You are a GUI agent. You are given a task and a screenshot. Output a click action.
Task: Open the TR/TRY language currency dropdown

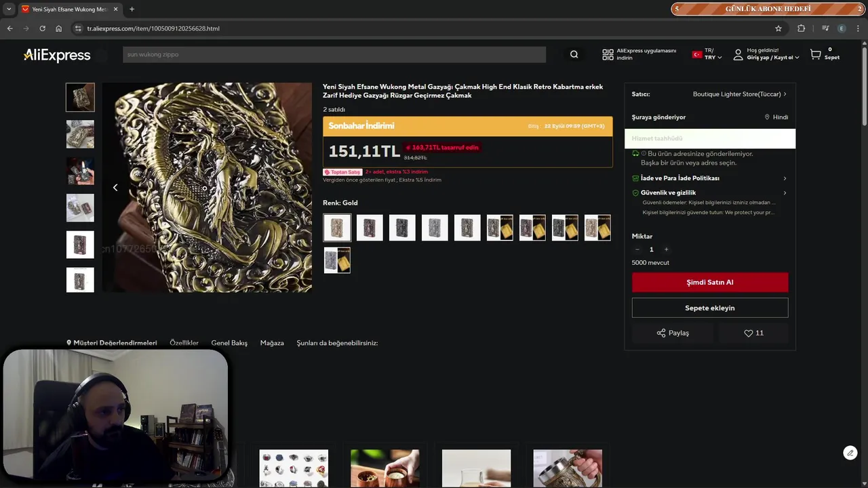(x=707, y=54)
